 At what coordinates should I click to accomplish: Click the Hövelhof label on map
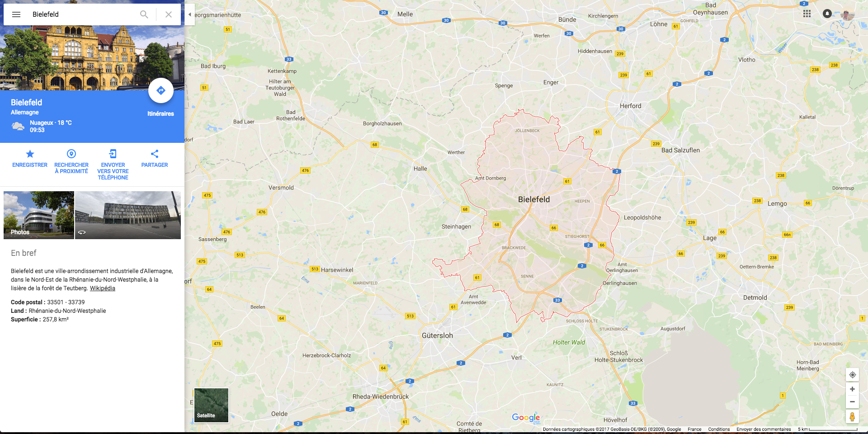point(615,420)
